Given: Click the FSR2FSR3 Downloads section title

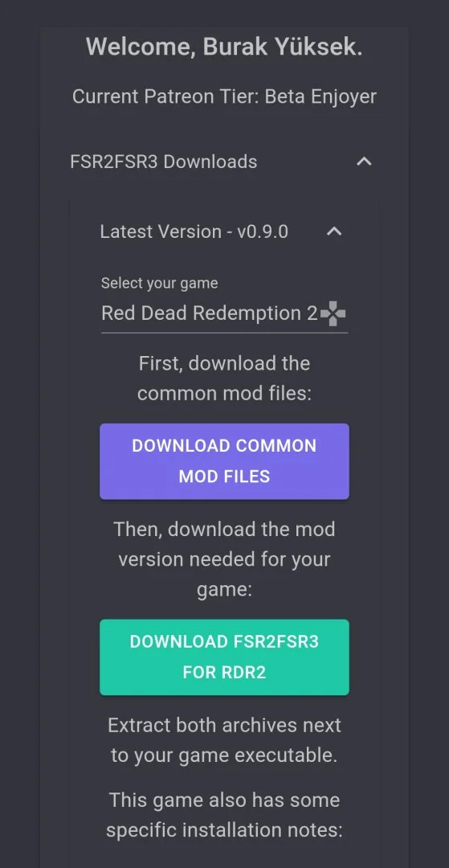Looking at the screenshot, I should pos(164,162).
